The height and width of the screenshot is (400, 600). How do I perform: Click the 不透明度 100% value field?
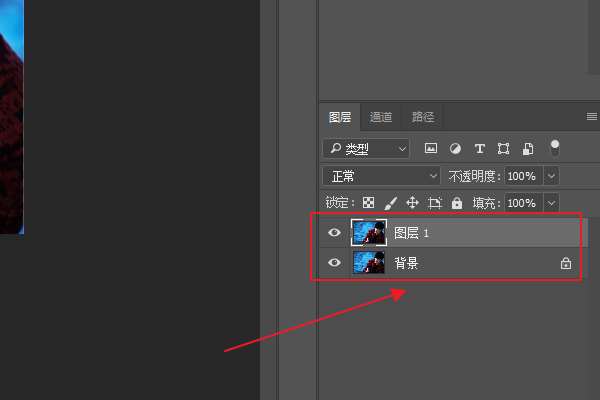pos(523,176)
